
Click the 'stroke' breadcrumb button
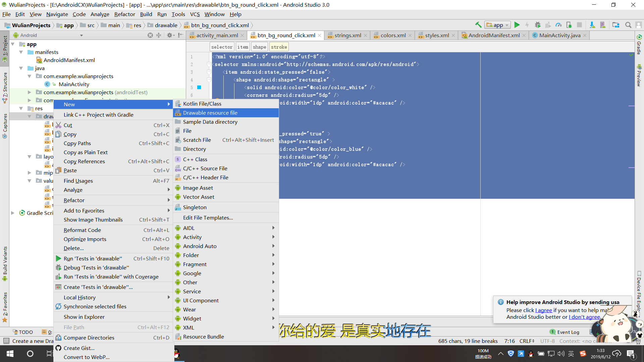click(x=279, y=47)
